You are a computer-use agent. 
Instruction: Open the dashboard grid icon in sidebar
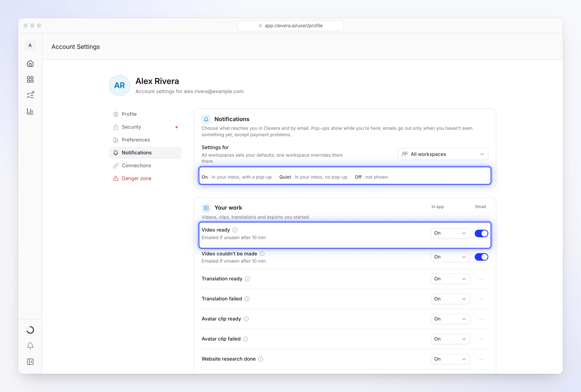click(x=30, y=79)
